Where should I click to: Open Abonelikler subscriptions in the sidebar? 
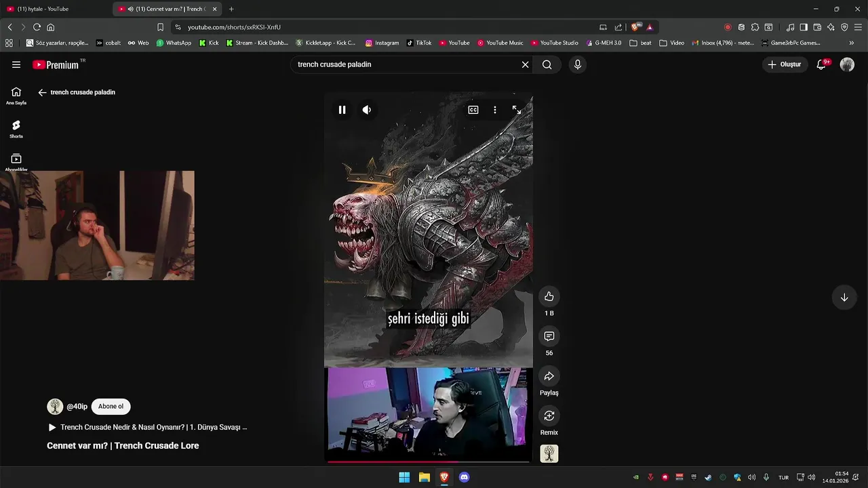[x=16, y=162]
